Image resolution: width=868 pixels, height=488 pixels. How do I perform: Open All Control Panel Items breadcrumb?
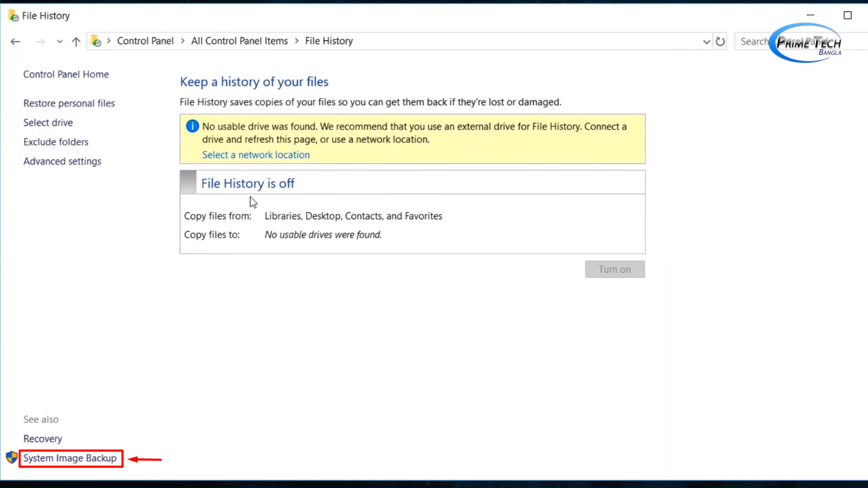[239, 41]
